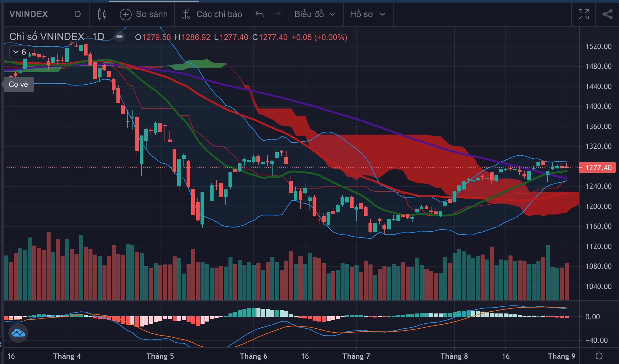Screen dimensions: 619x364
Task: Expand the Biểu đồ dropdown
Action: pos(315,14)
